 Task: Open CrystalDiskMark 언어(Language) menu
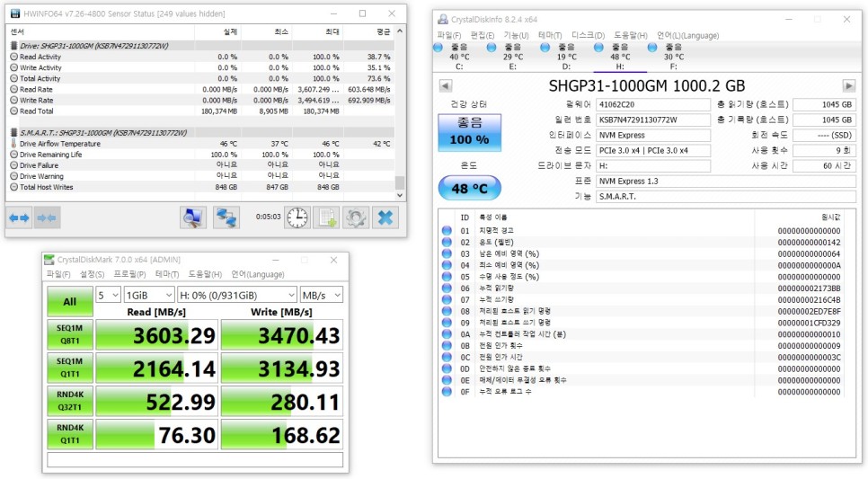point(258,274)
